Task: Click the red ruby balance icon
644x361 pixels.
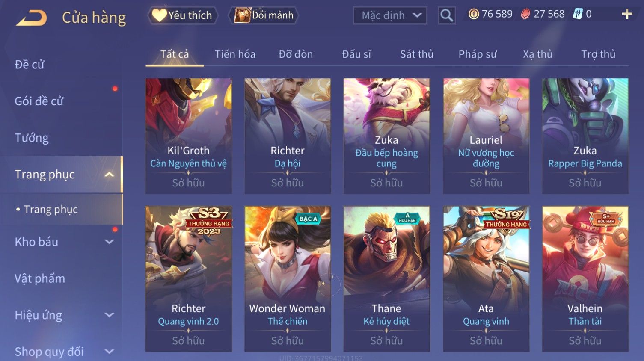Action: pyautogui.click(x=525, y=14)
